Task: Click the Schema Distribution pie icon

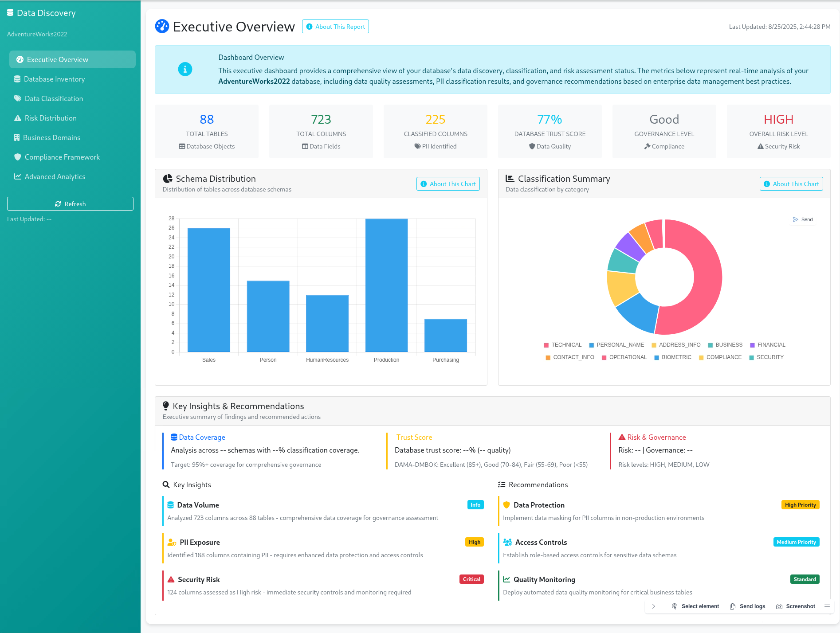Action: [168, 179]
